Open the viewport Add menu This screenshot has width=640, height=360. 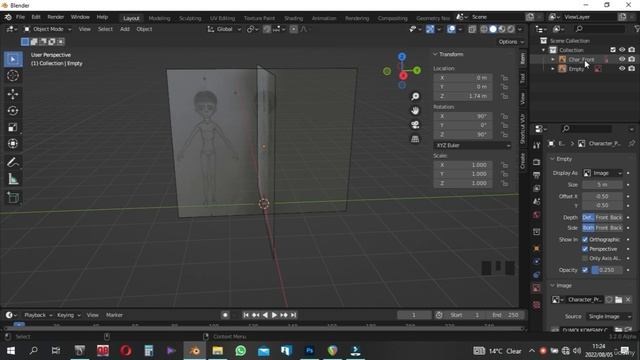tap(124, 29)
